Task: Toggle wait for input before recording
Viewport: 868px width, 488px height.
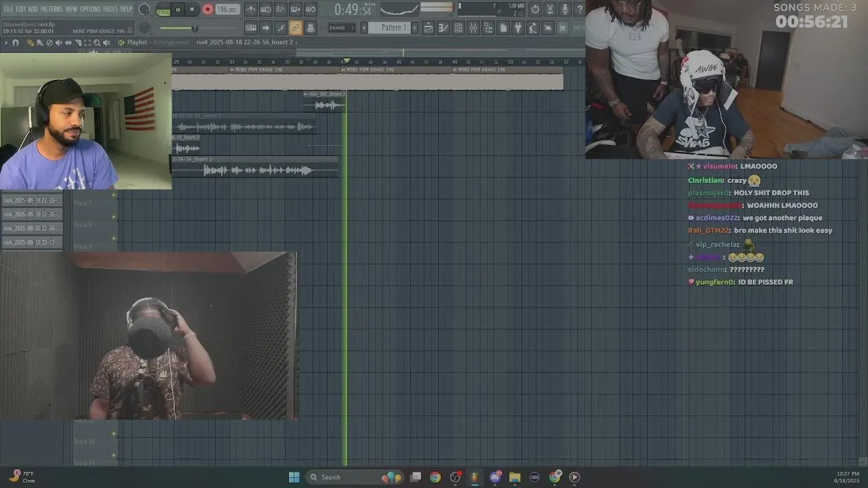Action: 266,9
